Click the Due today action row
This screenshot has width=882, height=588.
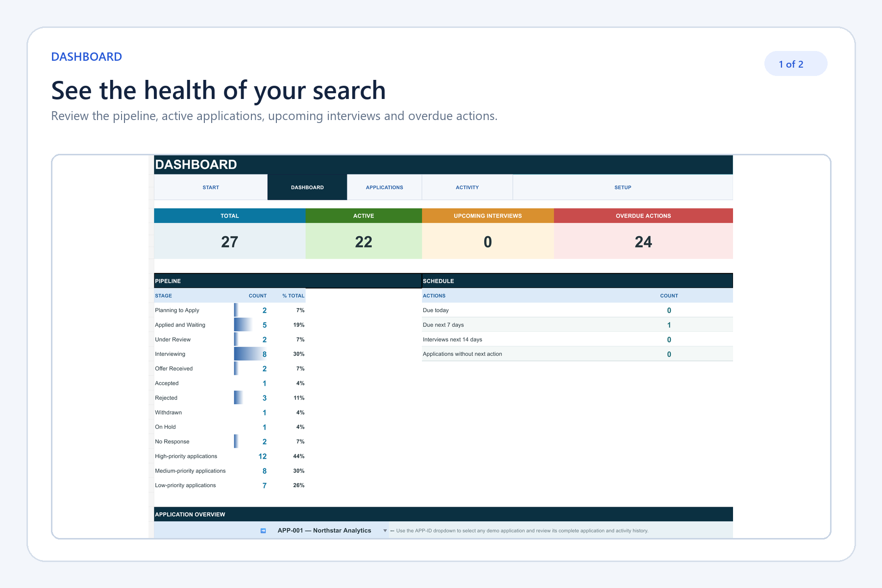point(577,310)
